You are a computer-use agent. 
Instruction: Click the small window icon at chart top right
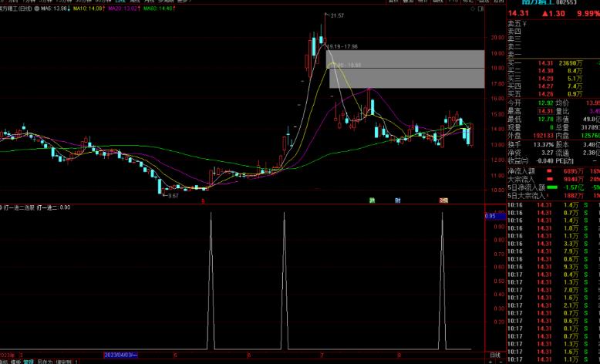[481, 8]
